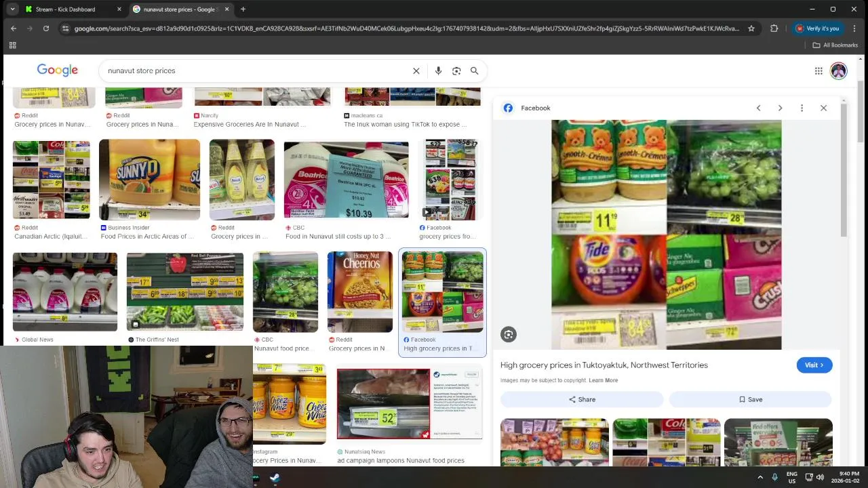Viewport: 868px width, 488px height.
Task: Open High grocery prices in Tuktoyaktuk title
Action: point(604,365)
